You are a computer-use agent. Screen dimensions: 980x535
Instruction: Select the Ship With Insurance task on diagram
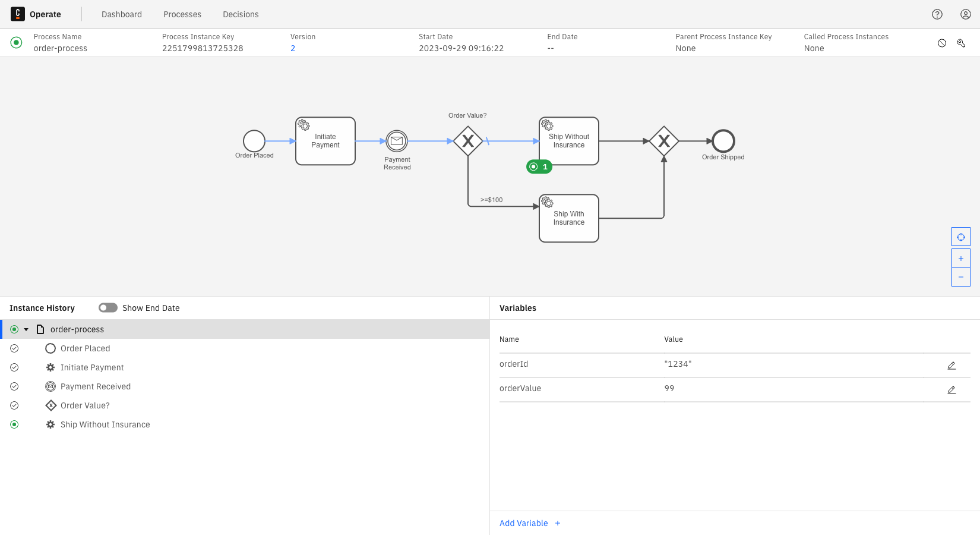tap(568, 218)
